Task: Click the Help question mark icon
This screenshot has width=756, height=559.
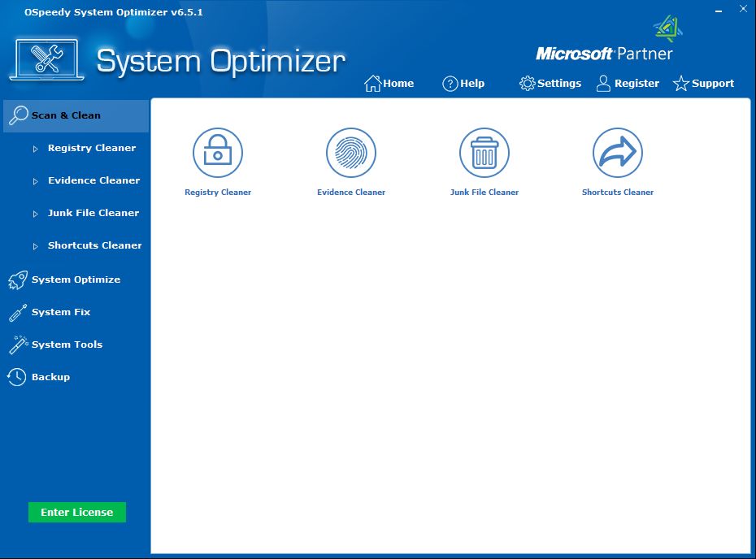Action: tap(450, 84)
